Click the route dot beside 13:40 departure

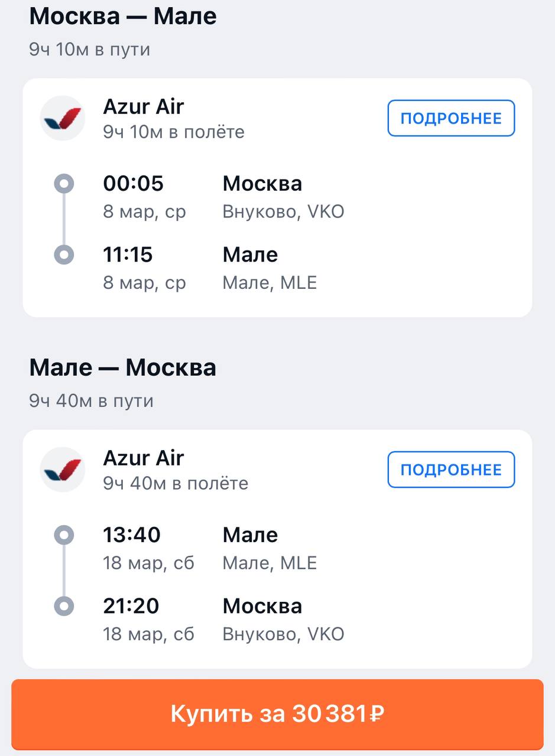coord(64,535)
